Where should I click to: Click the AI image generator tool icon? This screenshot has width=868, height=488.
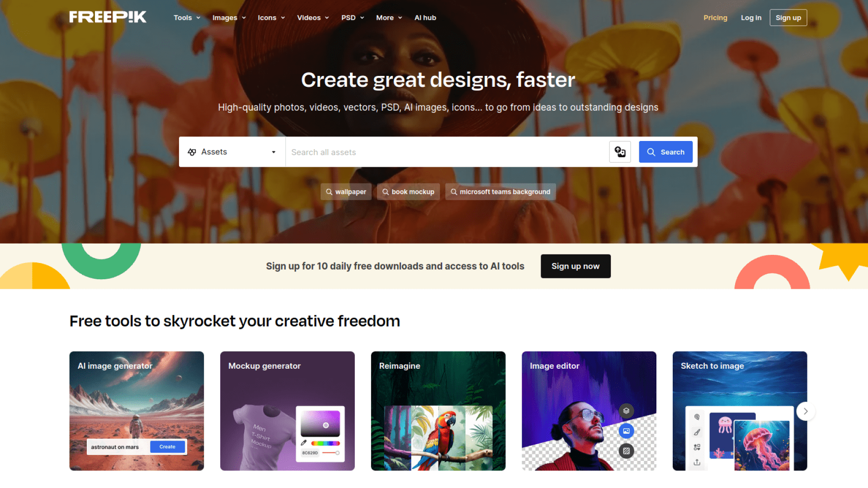click(136, 412)
